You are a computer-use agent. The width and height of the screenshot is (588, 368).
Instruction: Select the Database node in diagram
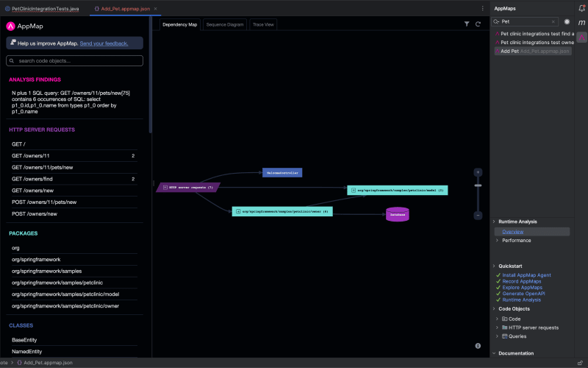pyautogui.click(x=398, y=214)
